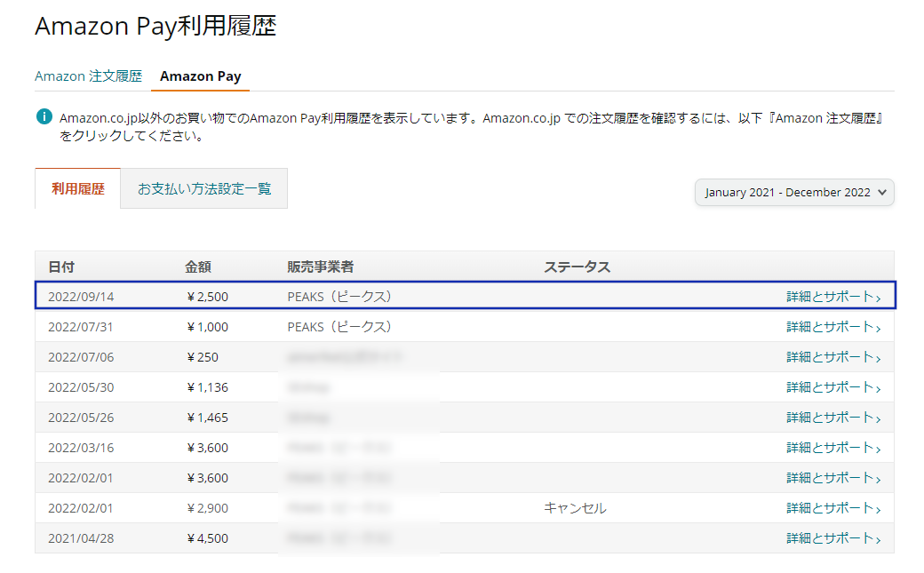The height and width of the screenshot is (573, 924).
Task: Open 詳細とサポート for the 2022/07/31 transaction
Action: pyautogui.click(x=833, y=327)
